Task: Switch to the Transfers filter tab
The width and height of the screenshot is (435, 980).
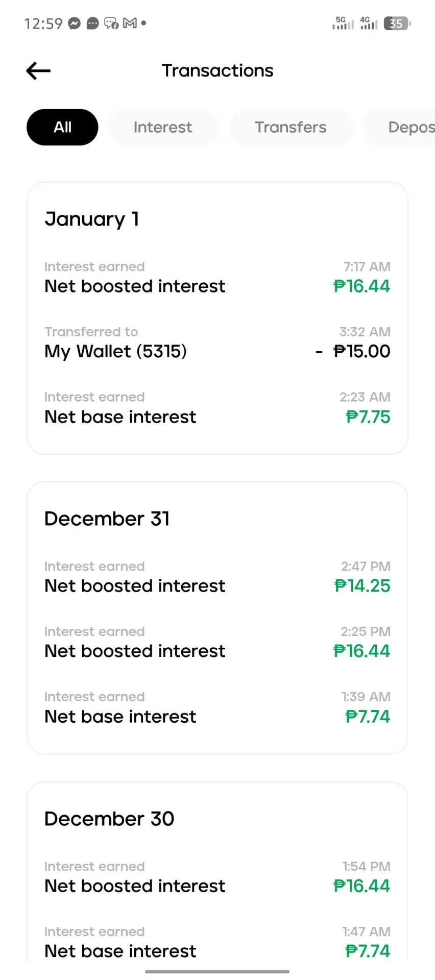Action: (x=291, y=127)
